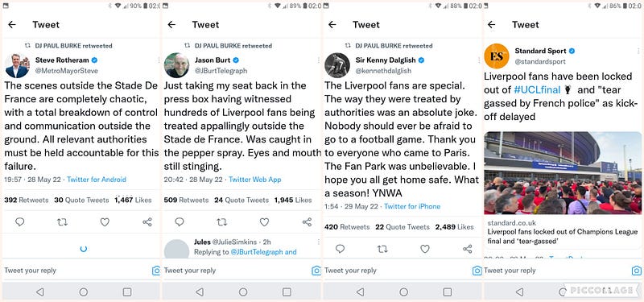The width and height of the screenshot is (644, 302).
Task: Share Jason Burt's tweet
Action: pyautogui.click(x=307, y=222)
